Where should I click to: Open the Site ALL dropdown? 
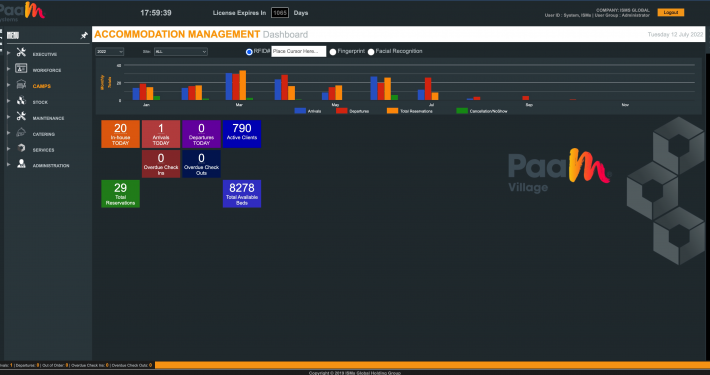(181, 52)
